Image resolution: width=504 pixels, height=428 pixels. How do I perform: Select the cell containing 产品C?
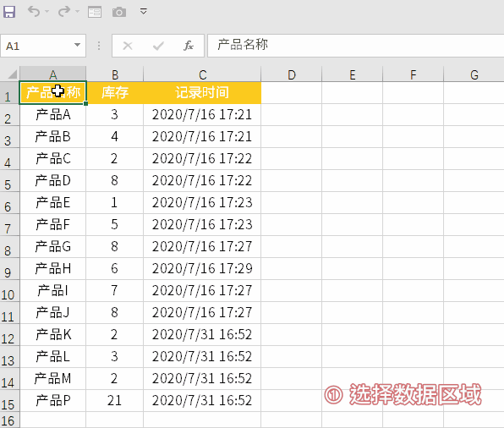[53, 159]
